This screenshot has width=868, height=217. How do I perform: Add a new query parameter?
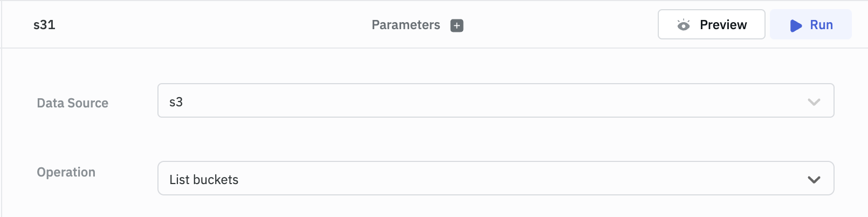tap(457, 25)
